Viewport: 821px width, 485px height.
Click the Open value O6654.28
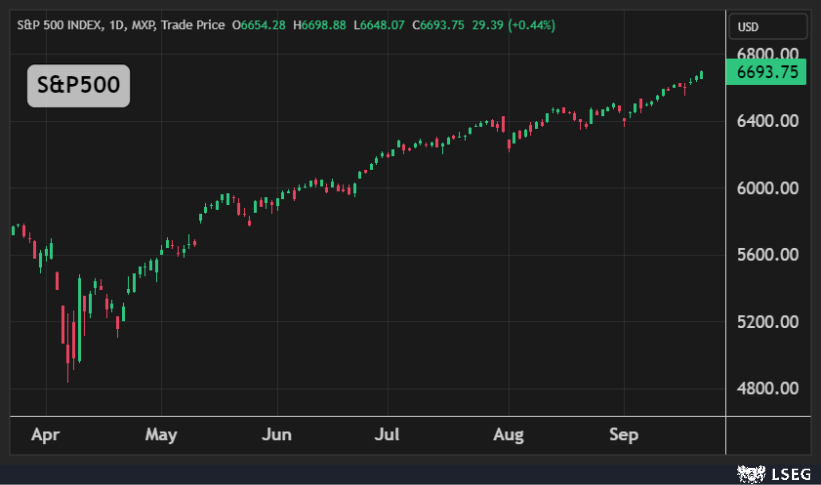tap(259, 23)
